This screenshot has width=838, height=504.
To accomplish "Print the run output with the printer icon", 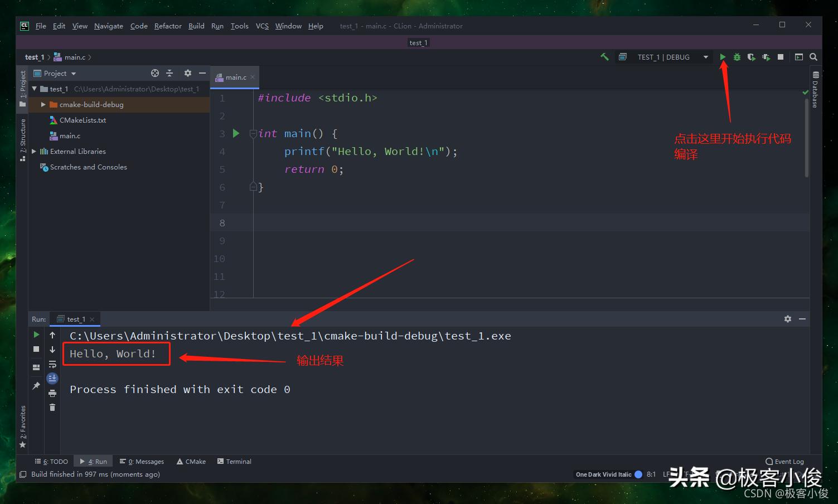I will pos(52,393).
